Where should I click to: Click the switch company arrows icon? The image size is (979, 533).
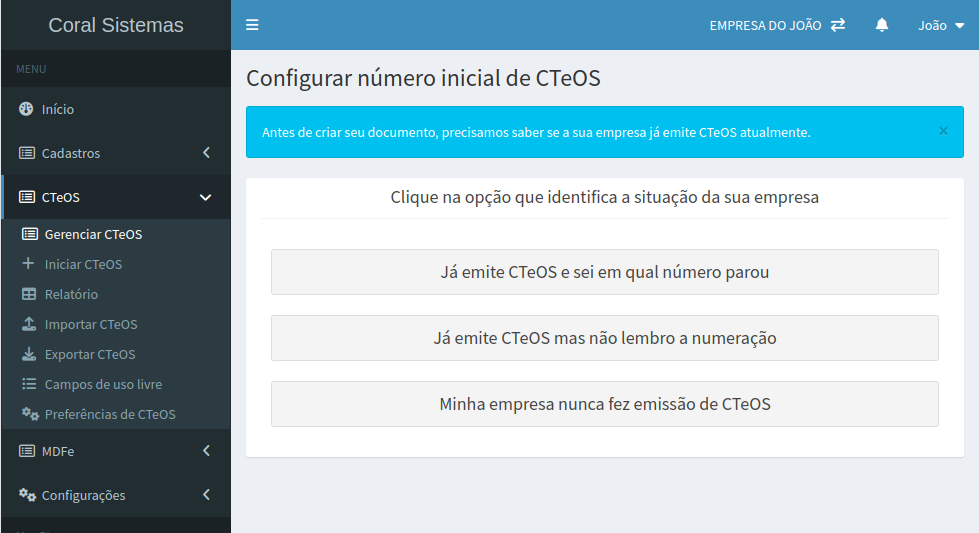[838, 25]
